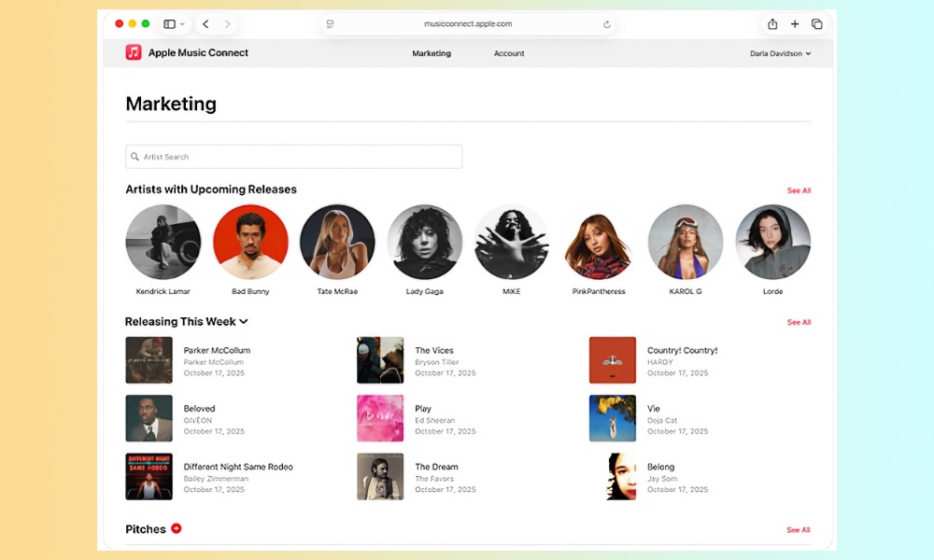Click the Apple Music Connect logo icon

[x=133, y=53]
